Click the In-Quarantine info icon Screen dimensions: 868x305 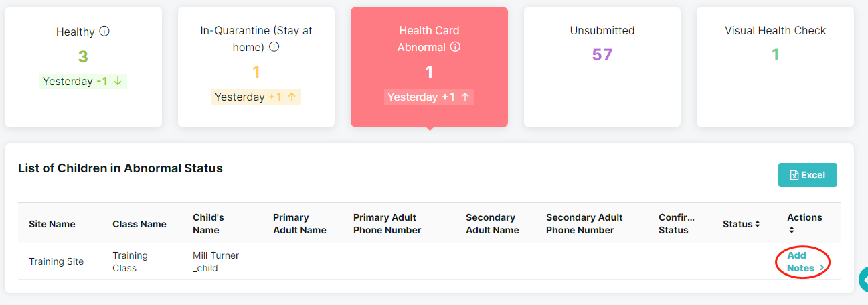(274, 47)
